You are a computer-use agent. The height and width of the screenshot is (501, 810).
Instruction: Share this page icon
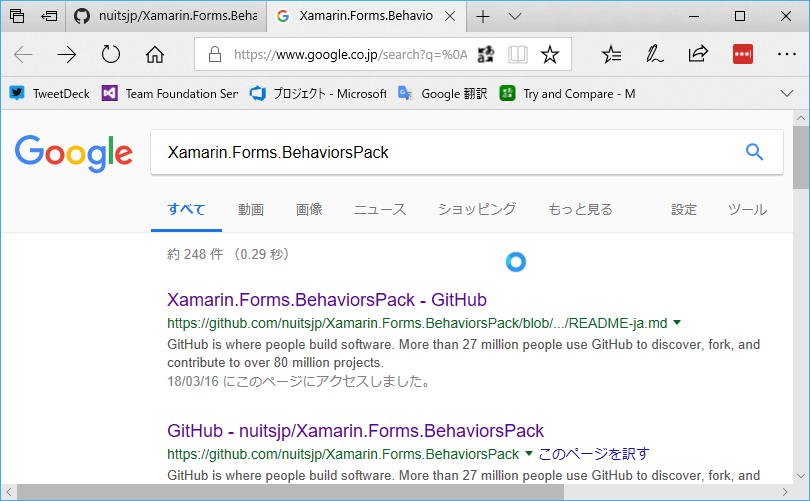pos(698,54)
